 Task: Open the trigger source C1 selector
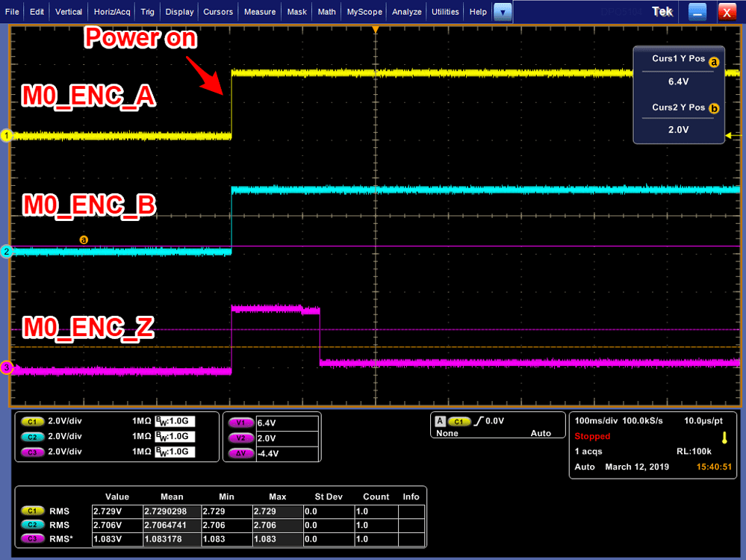point(458,420)
